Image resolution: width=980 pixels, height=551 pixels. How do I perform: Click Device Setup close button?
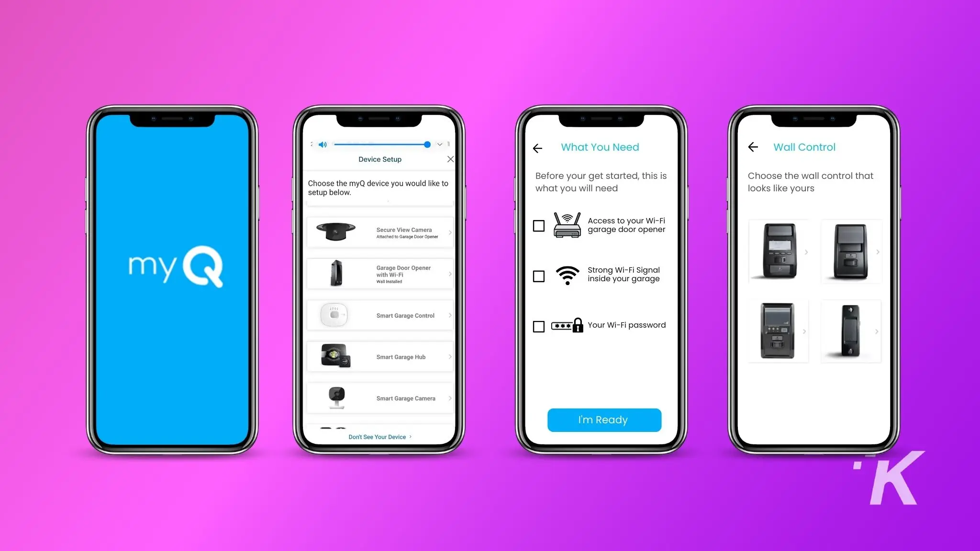click(x=451, y=159)
